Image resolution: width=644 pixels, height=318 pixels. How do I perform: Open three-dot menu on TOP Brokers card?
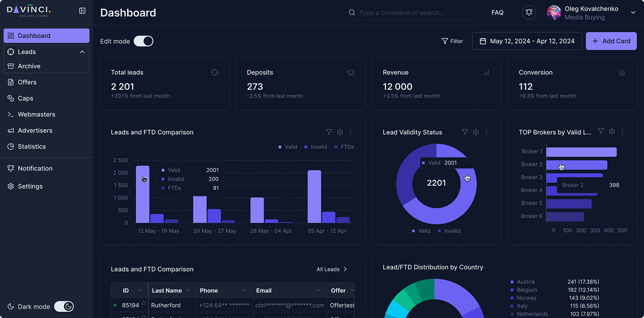pos(622,131)
